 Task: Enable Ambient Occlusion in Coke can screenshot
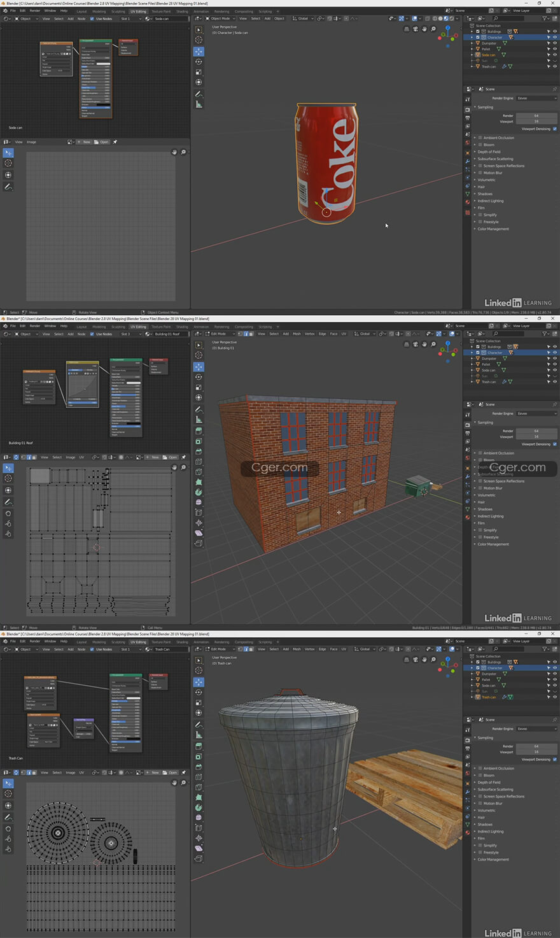480,138
